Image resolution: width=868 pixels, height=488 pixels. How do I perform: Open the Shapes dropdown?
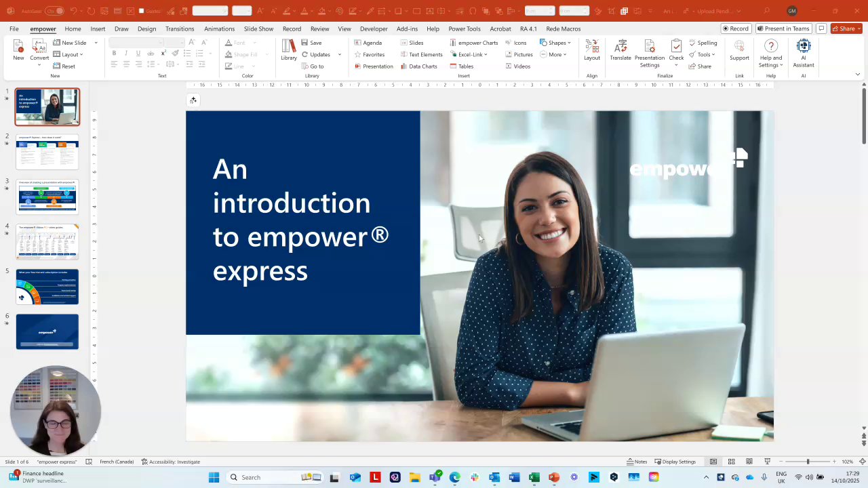click(x=555, y=43)
